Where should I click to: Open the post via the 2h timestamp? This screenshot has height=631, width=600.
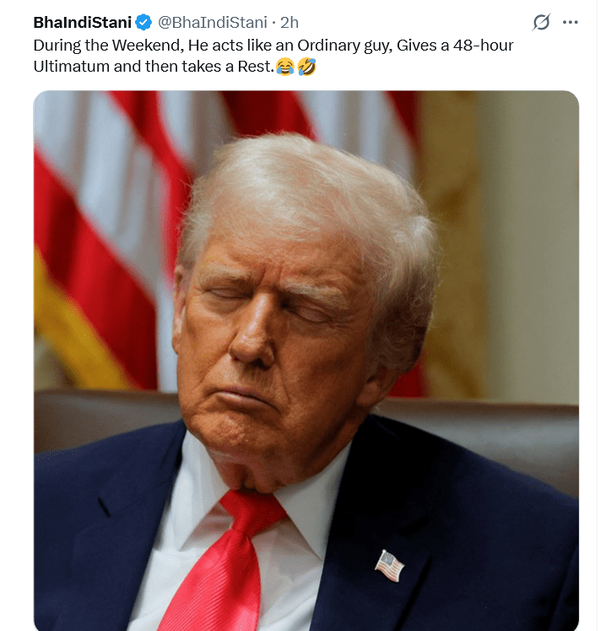(289, 23)
